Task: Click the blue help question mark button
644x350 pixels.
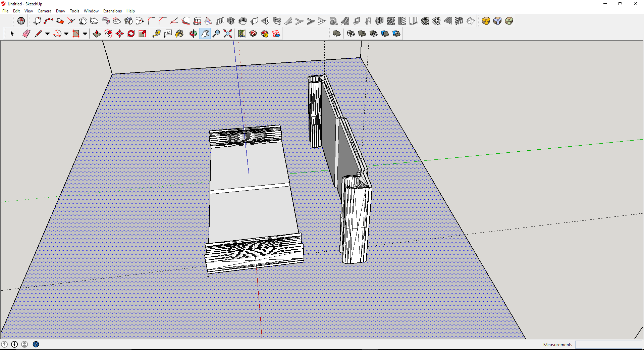Action: [x=36, y=344]
